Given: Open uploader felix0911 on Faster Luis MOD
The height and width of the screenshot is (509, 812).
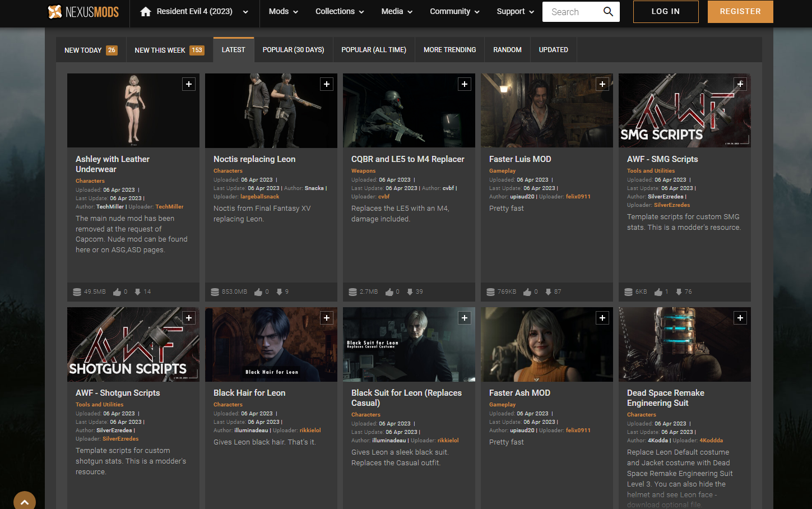Looking at the screenshot, I should coord(578,197).
